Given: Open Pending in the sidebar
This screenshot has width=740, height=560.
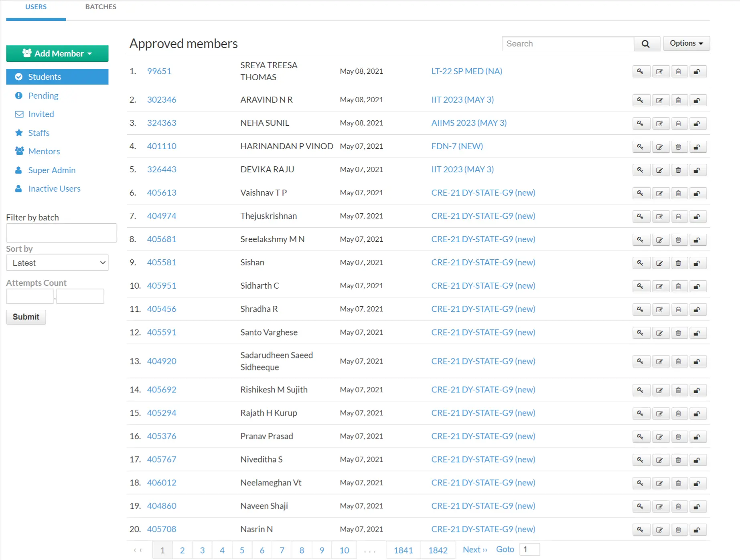Looking at the screenshot, I should (43, 95).
